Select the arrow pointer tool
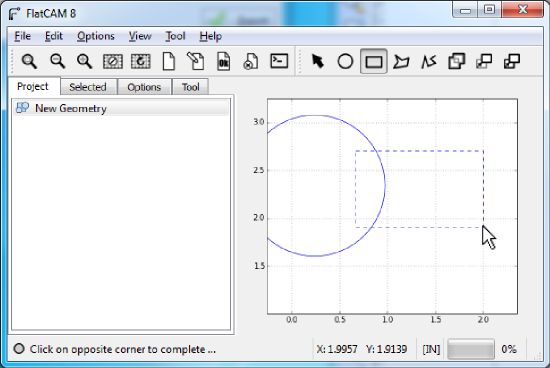550x368 pixels. tap(318, 61)
